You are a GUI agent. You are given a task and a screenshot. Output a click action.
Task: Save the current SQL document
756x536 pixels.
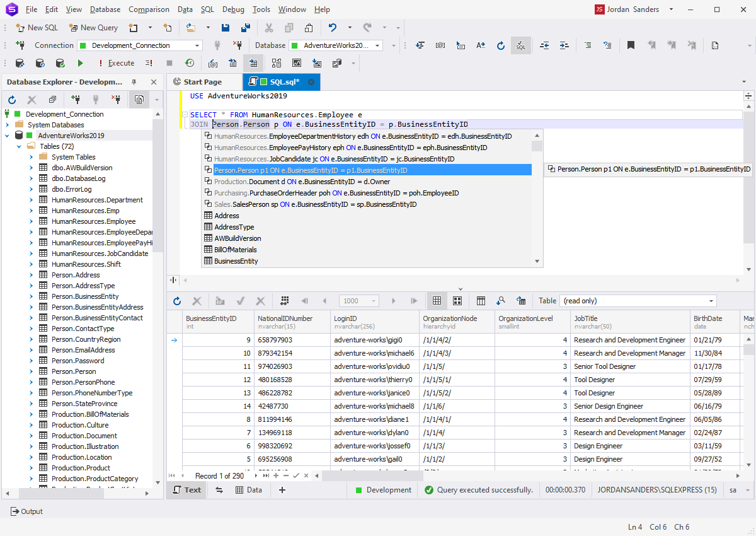[x=226, y=28]
